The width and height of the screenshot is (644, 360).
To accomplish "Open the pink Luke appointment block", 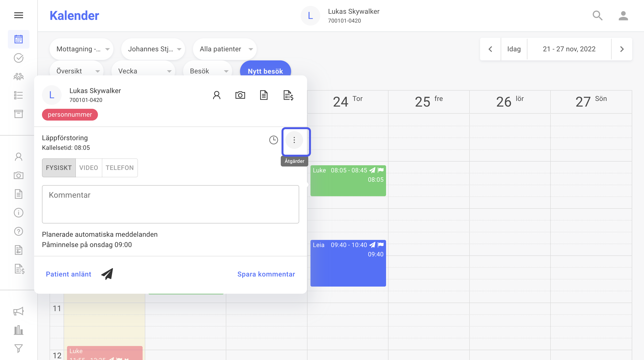I will click(105, 353).
